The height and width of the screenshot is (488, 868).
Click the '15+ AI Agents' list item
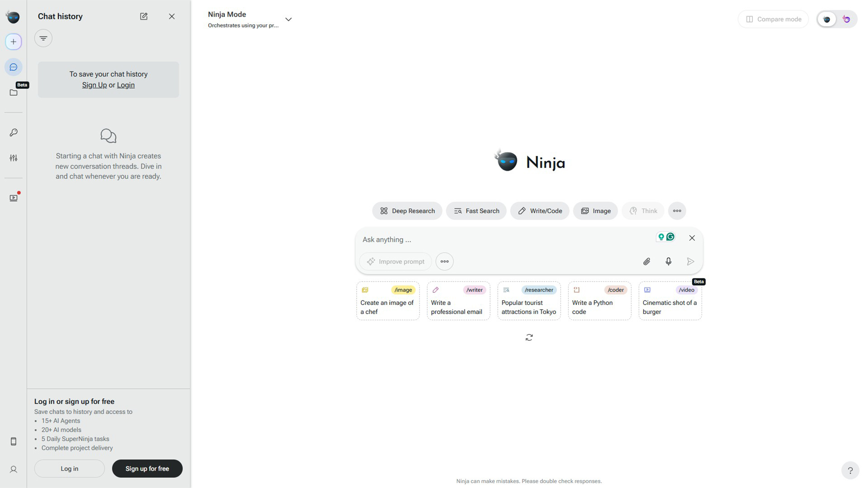point(61,421)
